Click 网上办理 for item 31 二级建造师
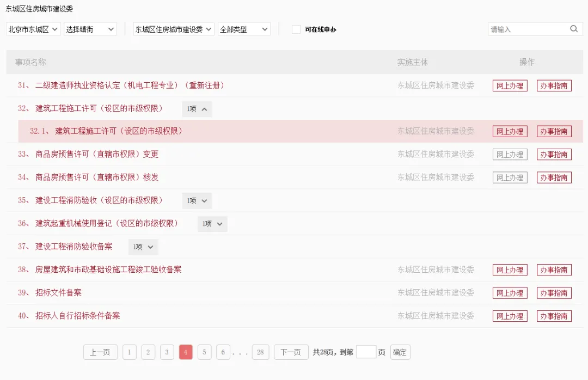588x380 pixels. click(x=510, y=86)
